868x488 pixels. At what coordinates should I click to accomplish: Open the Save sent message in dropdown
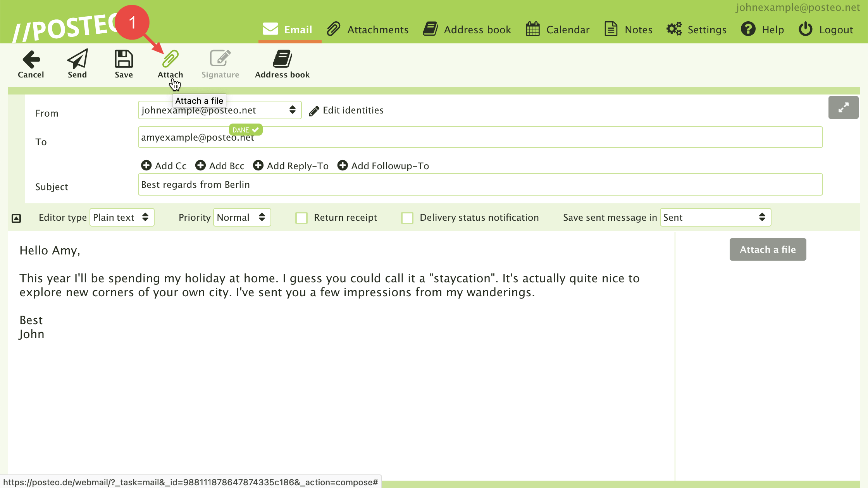point(715,217)
